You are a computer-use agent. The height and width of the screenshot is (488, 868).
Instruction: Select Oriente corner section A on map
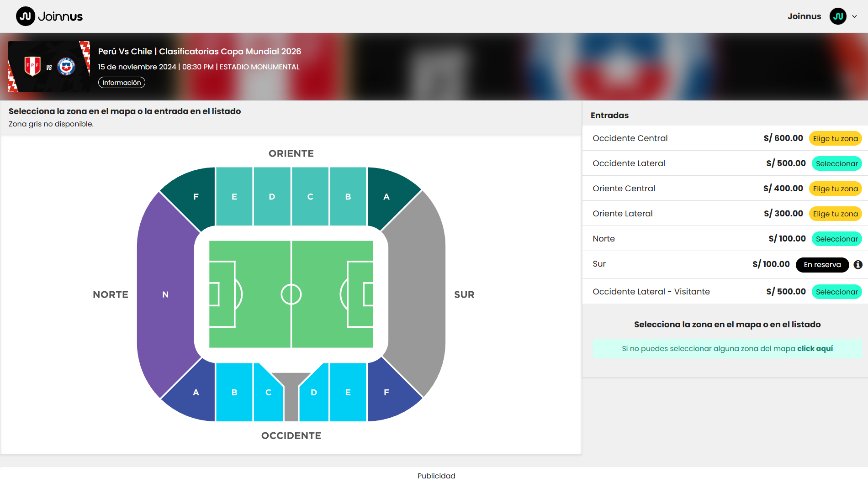pyautogui.click(x=386, y=197)
